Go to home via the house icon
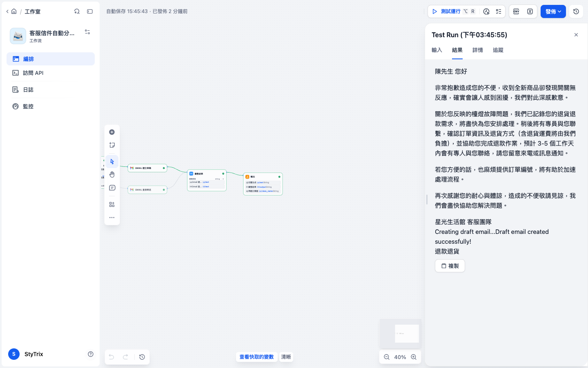 [x=14, y=11]
